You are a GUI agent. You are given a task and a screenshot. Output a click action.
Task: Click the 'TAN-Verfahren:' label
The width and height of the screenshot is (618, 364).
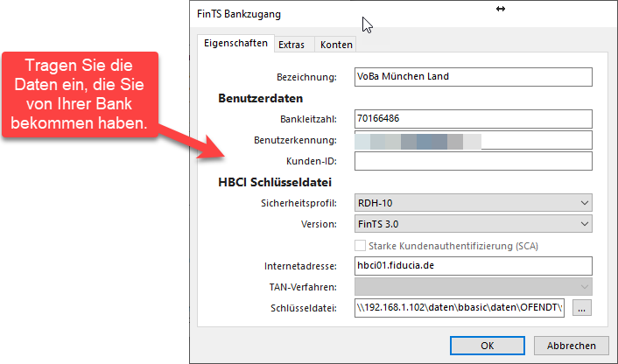(x=303, y=288)
